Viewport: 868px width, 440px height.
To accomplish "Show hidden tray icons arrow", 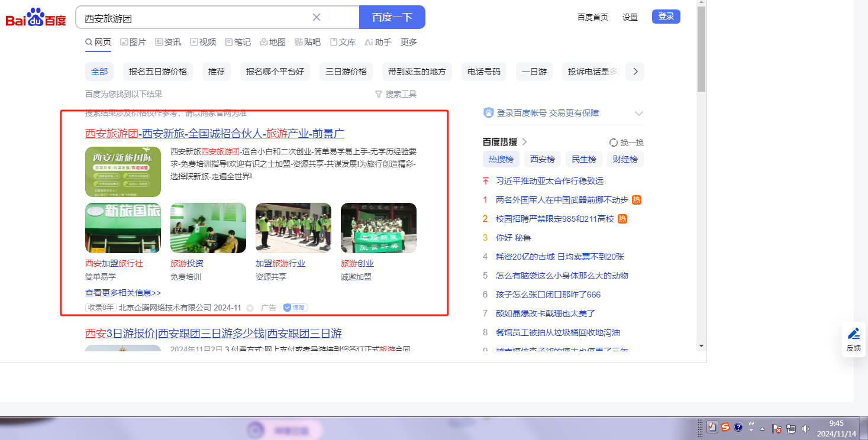I will 762,428.
